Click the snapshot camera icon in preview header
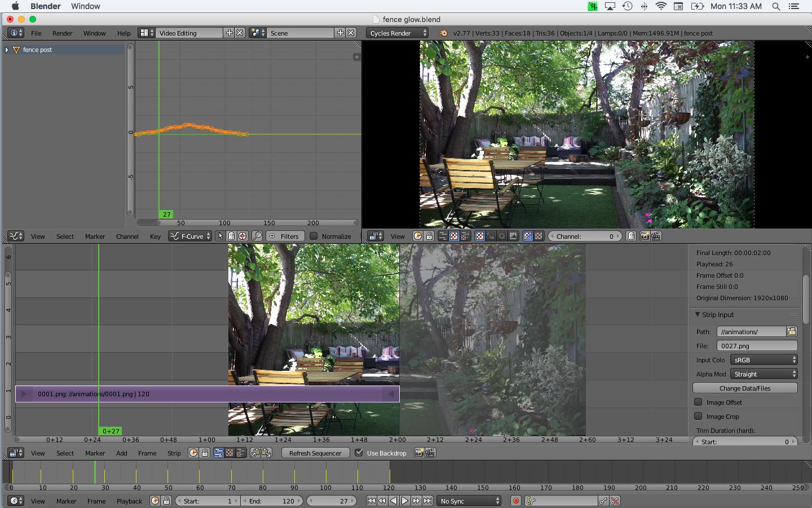The image size is (812, 508). 644,236
